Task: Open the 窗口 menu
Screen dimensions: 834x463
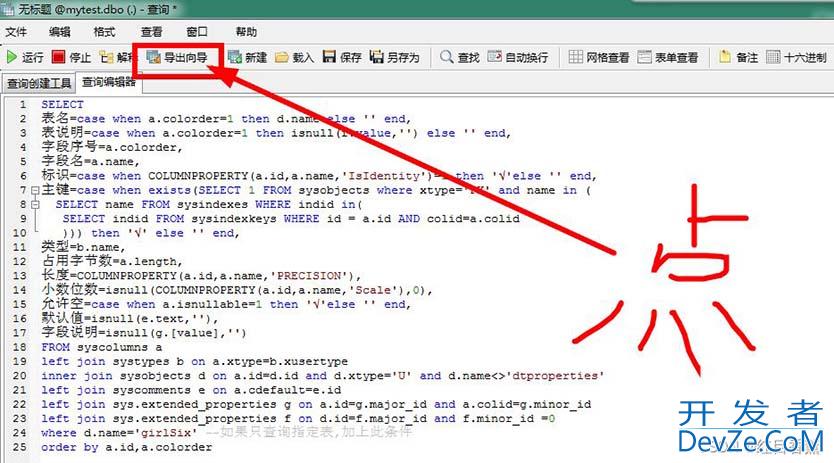Action: pos(197,32)
